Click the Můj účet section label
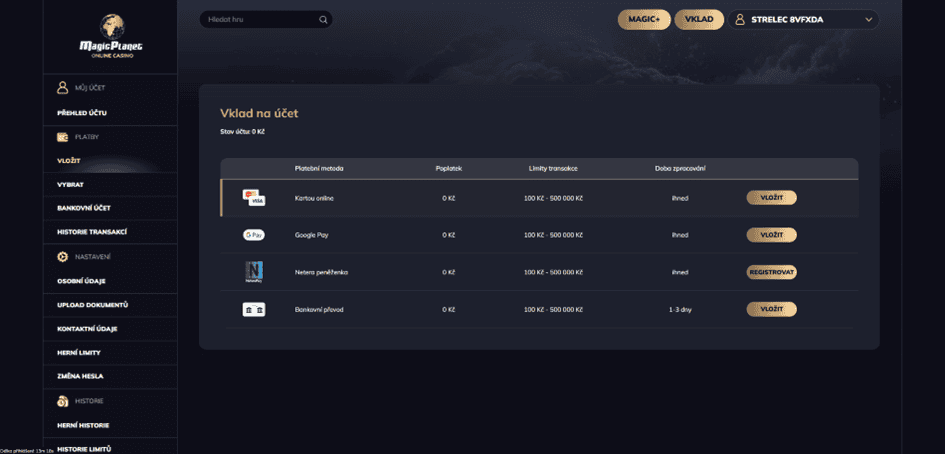 coord(90,88)
